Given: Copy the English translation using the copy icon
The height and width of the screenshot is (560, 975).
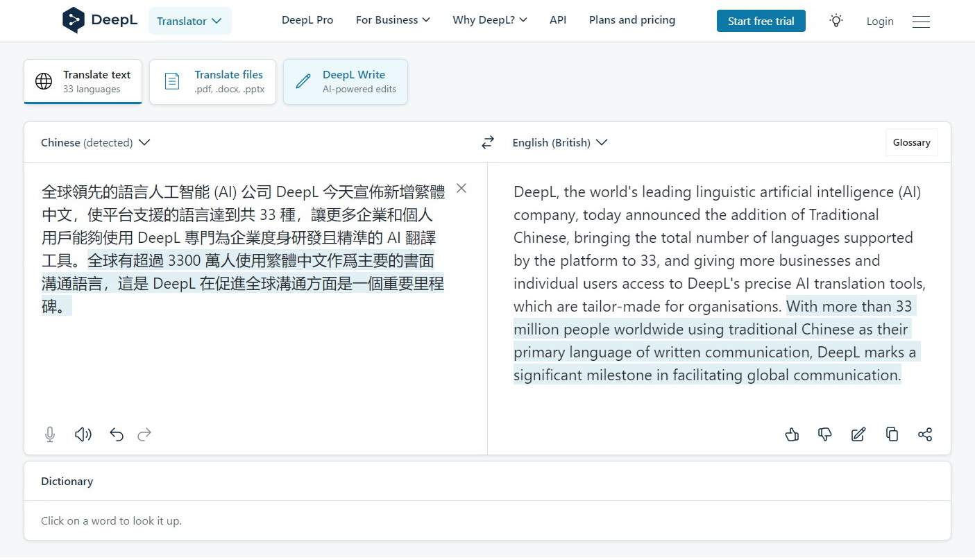Looking at the screenshot, I should tap(892, 434).
